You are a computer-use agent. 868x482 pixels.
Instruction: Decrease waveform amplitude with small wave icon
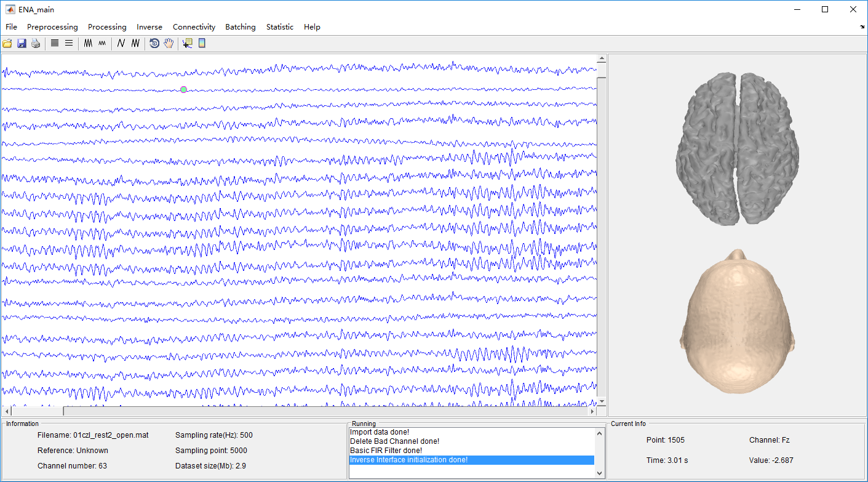[x=102, y=43]
